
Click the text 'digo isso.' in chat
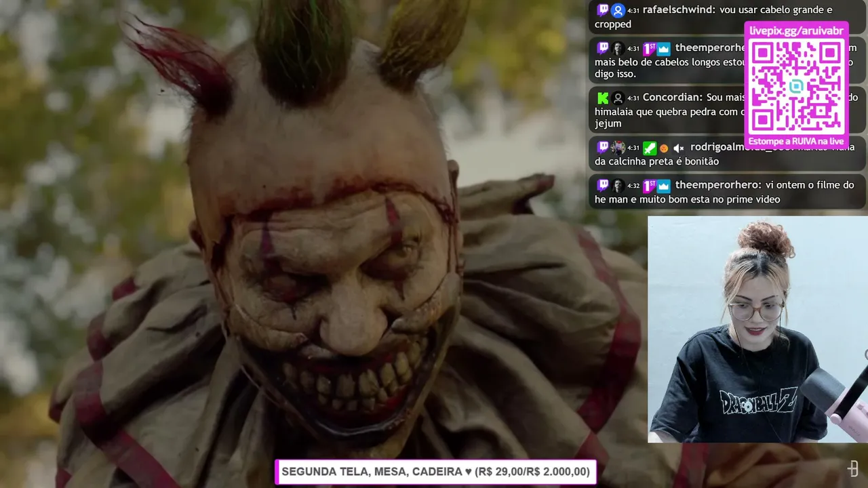tap(616, 75)
